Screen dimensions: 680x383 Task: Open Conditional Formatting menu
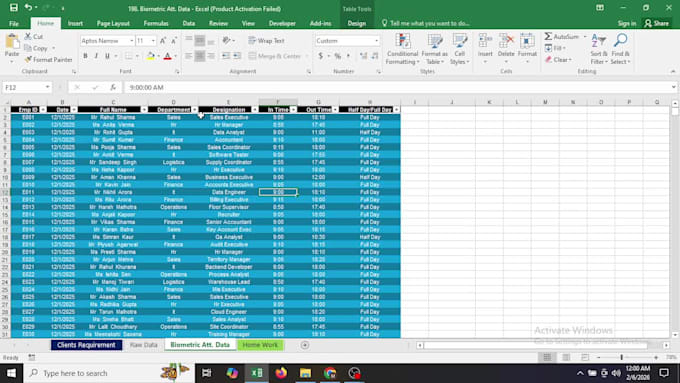[402, 49]
